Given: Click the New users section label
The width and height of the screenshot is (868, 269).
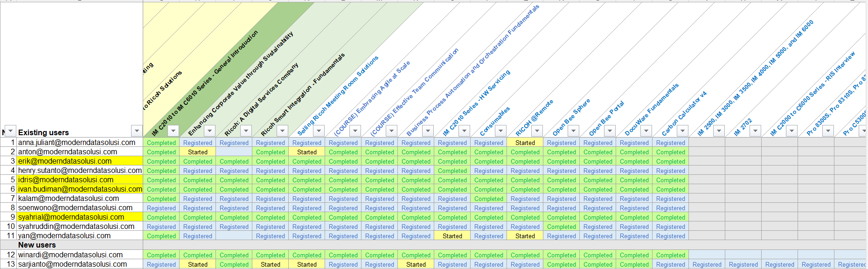Looking at the screenshot, I should point(37,245).
